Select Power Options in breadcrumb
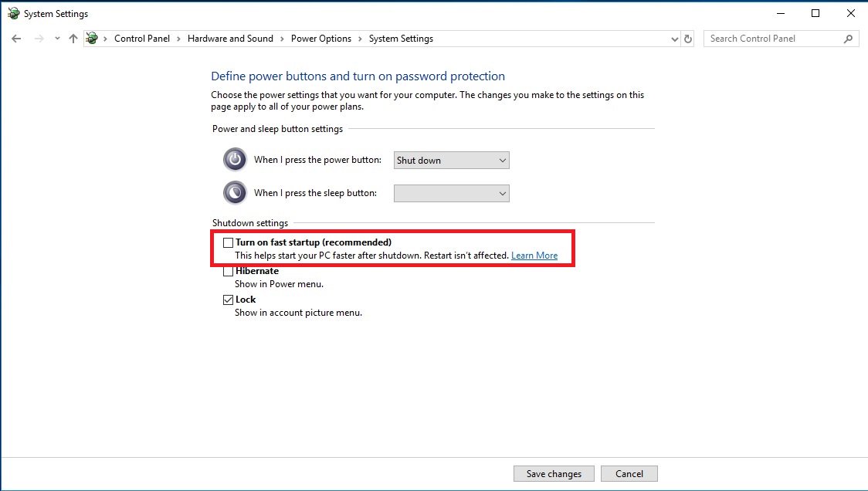This screenshot has width=868, height=491. 320,39
